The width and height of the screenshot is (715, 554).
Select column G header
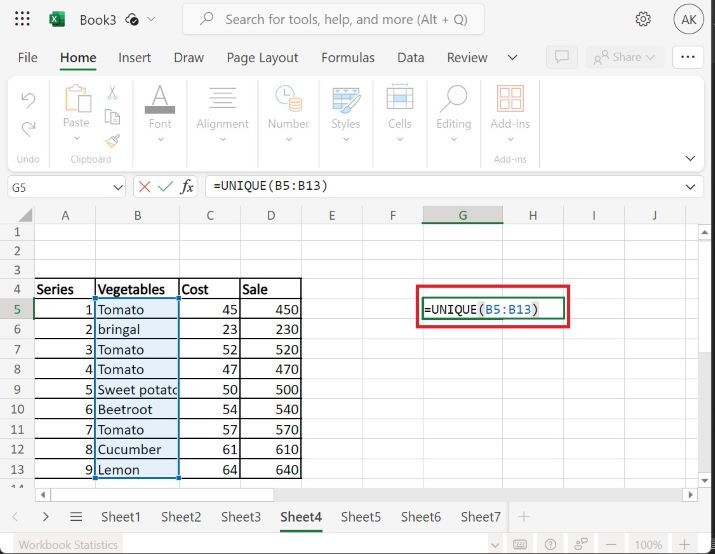click(x=462, y=215)
